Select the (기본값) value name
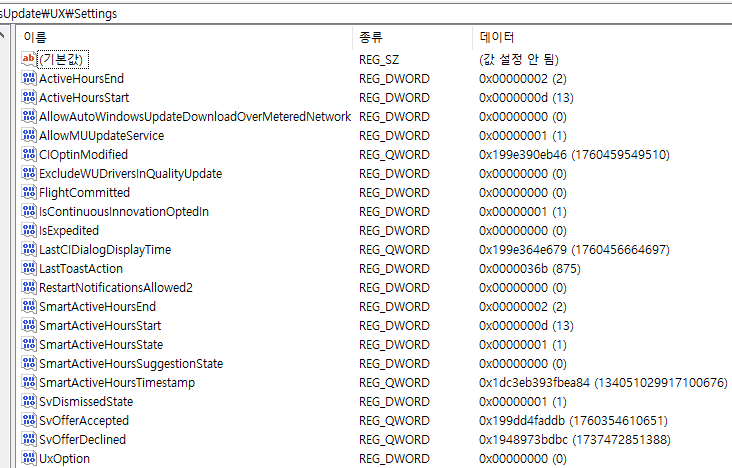The height and width of the screenshot is (468, 732). point(63,59)
